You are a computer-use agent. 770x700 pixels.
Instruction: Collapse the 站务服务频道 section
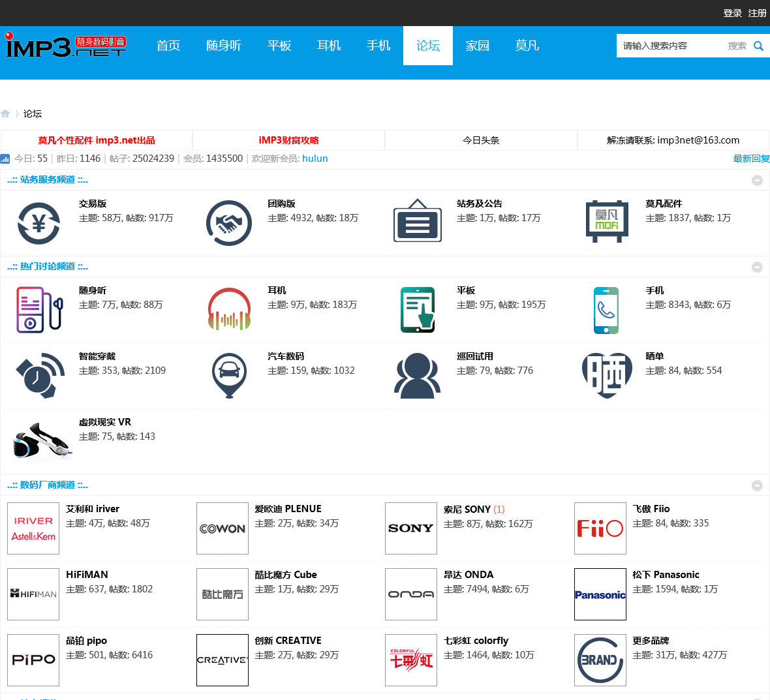click(757, 180)
